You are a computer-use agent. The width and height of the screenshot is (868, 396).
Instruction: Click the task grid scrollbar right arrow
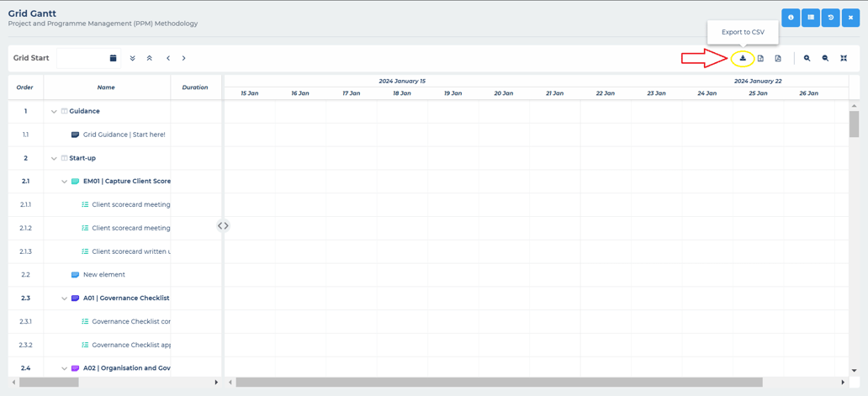click(x=216, y=383)
